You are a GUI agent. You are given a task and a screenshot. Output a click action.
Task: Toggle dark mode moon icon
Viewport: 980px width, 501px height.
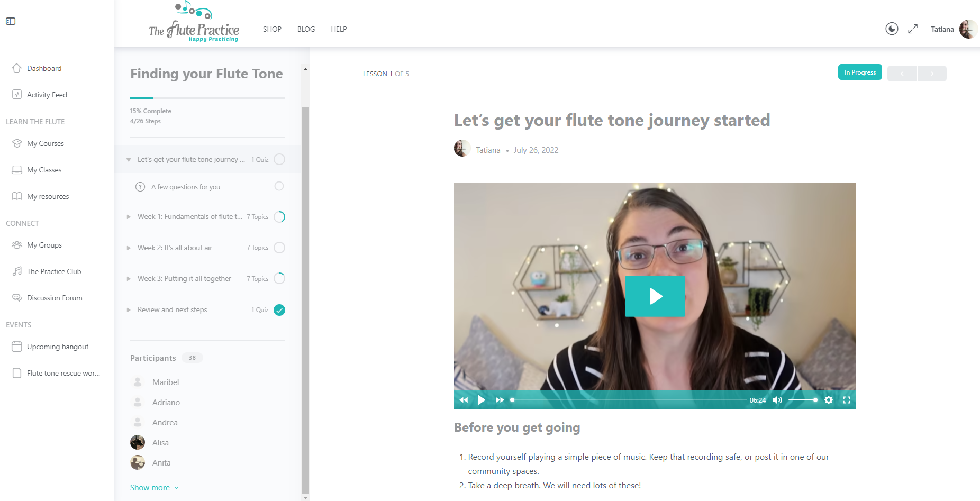892,29
